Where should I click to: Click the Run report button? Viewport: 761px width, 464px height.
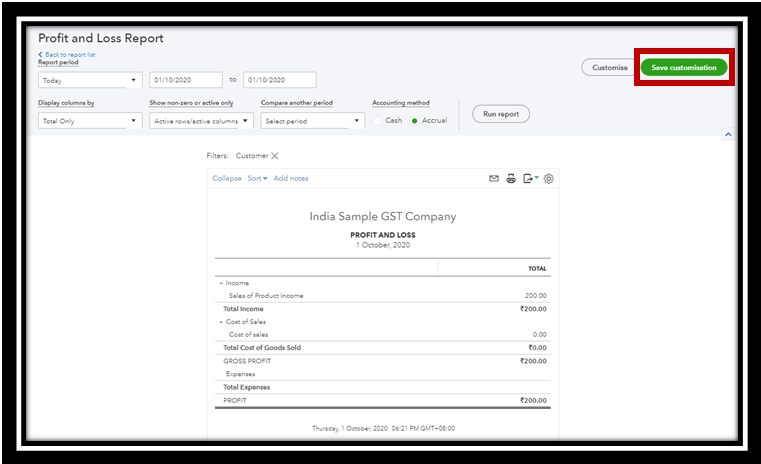point(501,114)
